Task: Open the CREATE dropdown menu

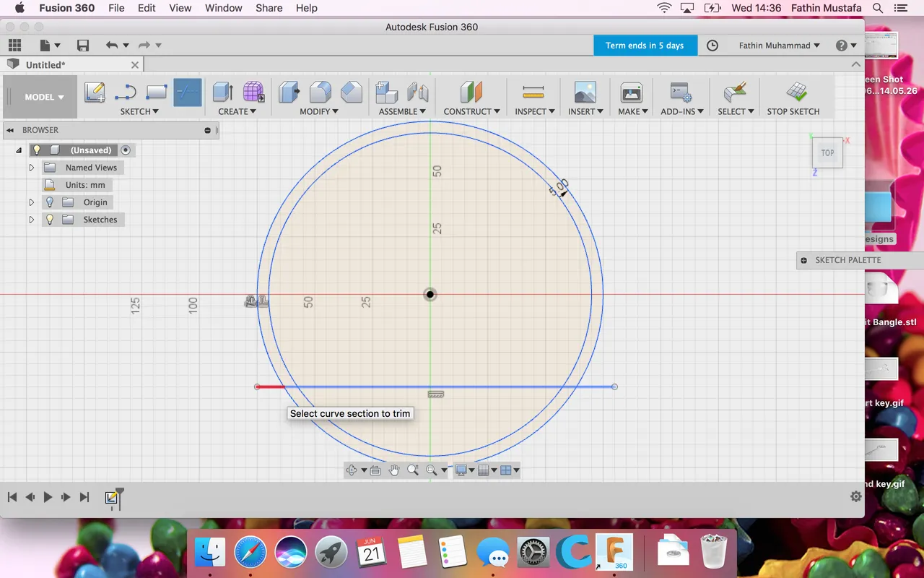Action: point(237,111)
